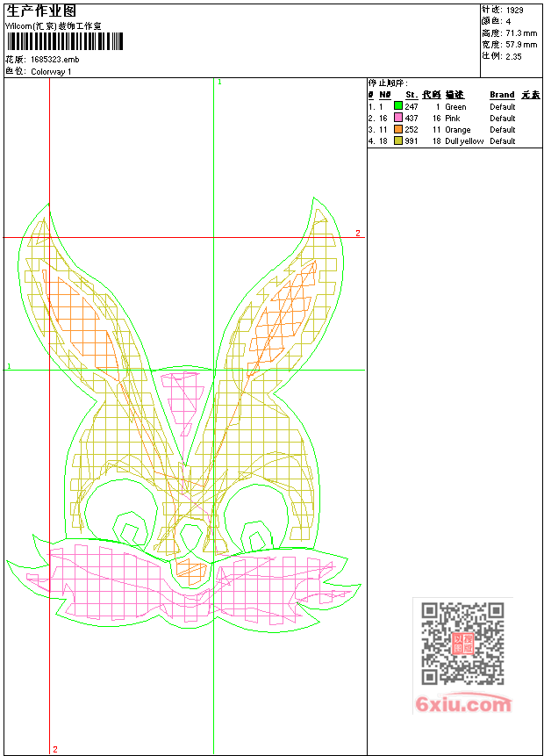Click the Dull yellow description cell
The width and height of the screenshot is (544, 756).
click(464, 141)
